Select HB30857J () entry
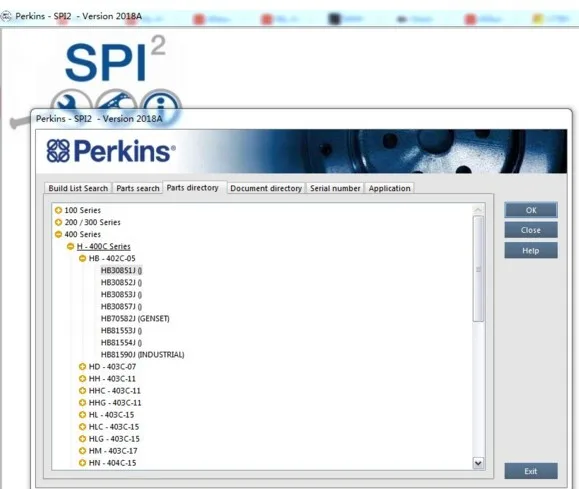 (x=121, y=307)
